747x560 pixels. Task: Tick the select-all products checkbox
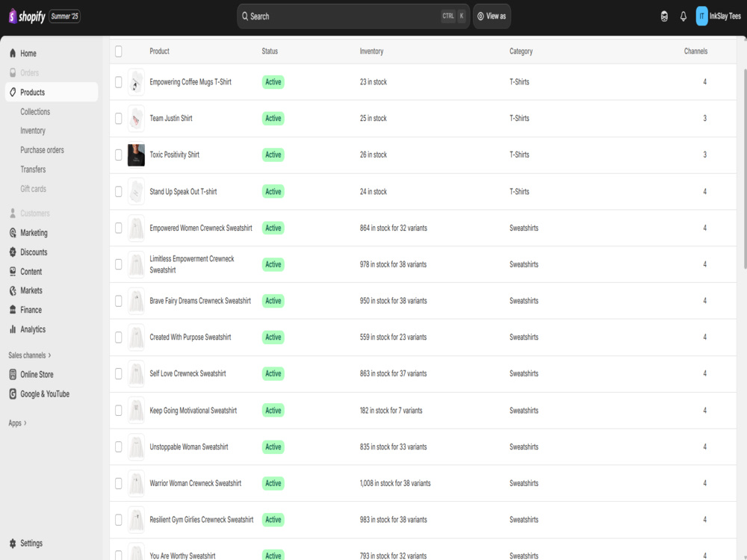(x=119, y=52)
